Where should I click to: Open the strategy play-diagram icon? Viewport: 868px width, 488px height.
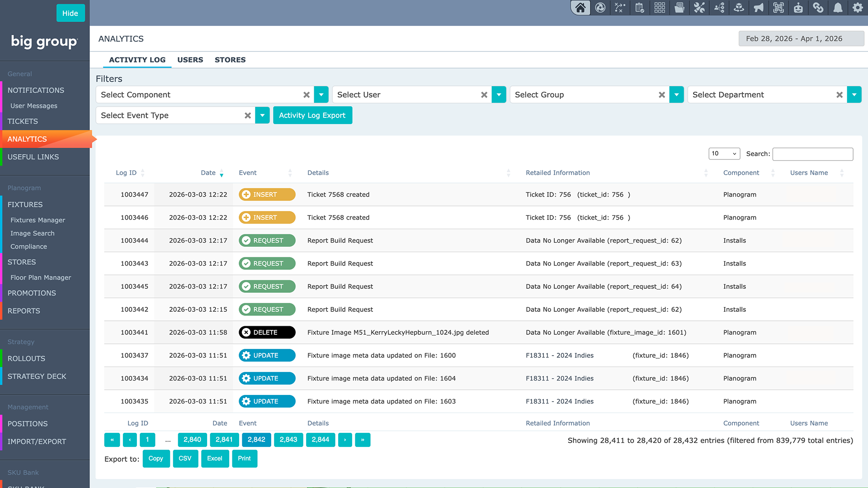(620, 8)
